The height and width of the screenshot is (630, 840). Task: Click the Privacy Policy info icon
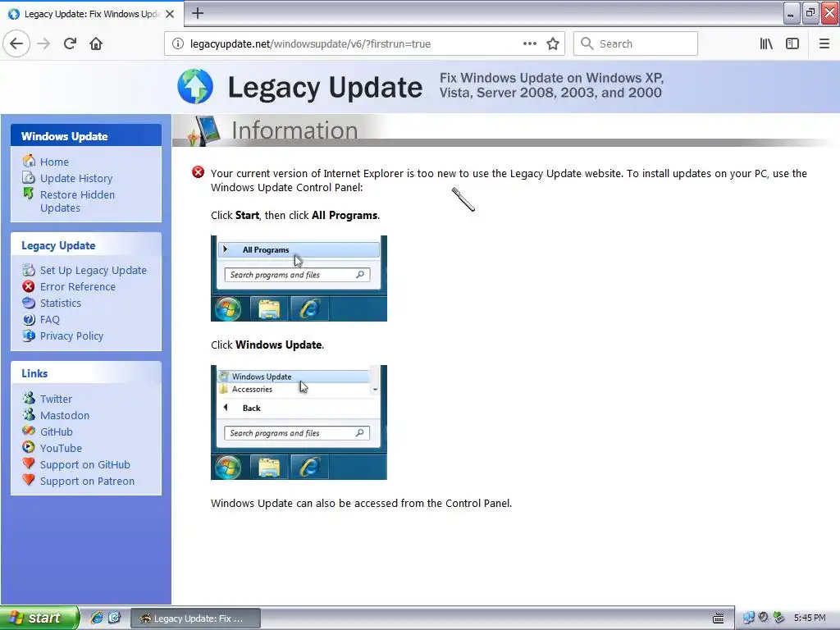29,336
